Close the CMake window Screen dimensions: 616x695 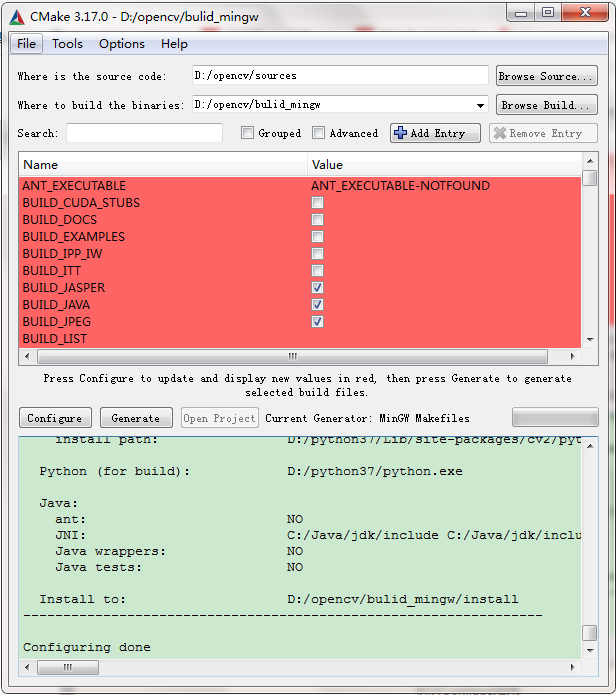point(585,13)
